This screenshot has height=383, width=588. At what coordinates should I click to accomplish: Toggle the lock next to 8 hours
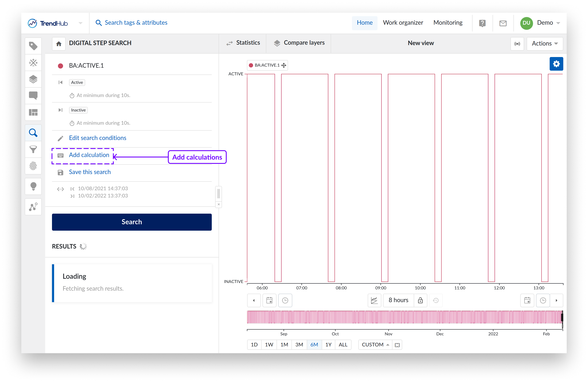(x=420, y=300)
